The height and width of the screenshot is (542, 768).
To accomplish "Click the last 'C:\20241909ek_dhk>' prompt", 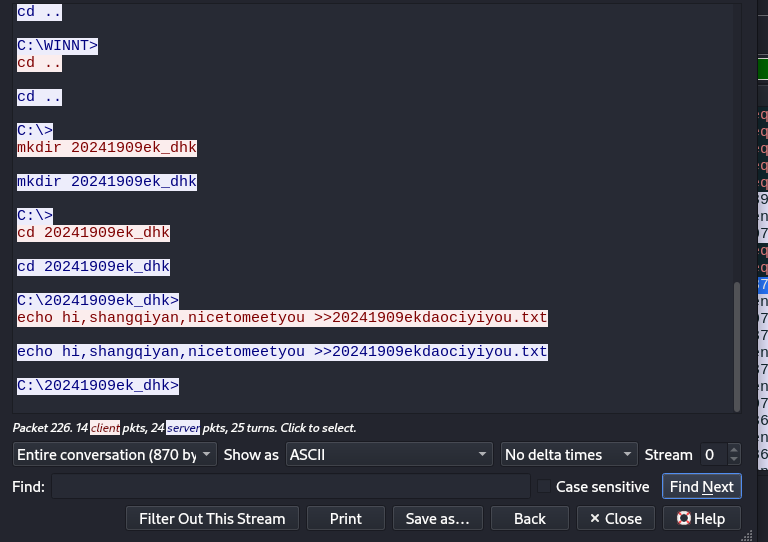I will click(x=98, y=386).
